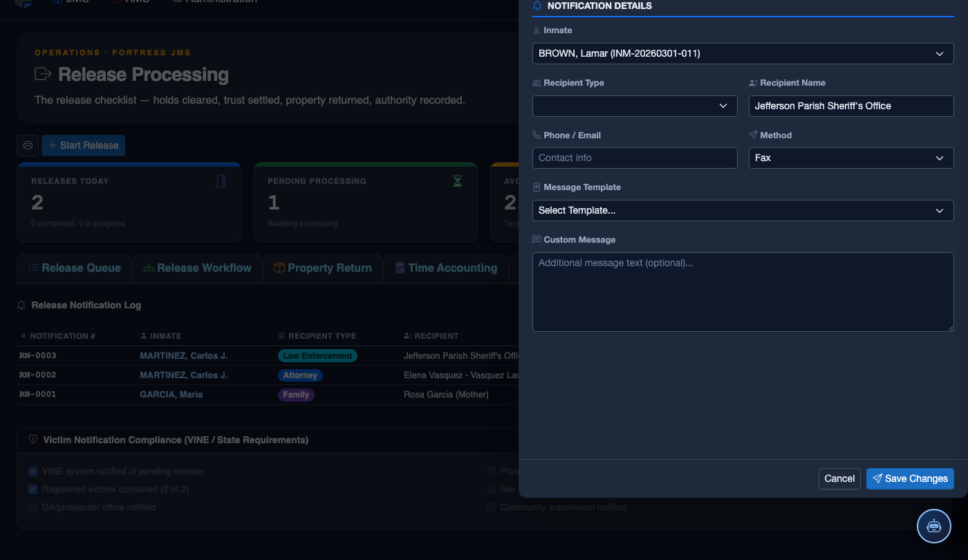Click notification number RN-0002
The width and height of the screenshot is (968, 560).
38,375
